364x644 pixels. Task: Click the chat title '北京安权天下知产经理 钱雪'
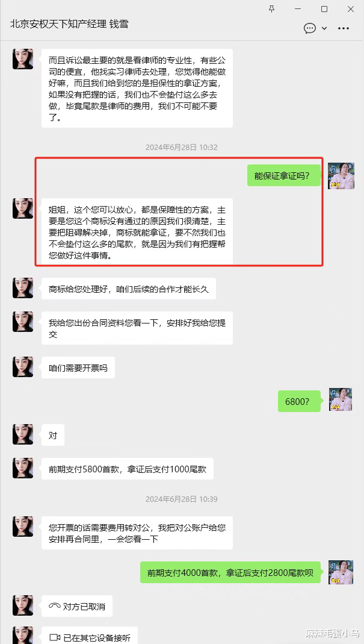[x=69, y=24]
